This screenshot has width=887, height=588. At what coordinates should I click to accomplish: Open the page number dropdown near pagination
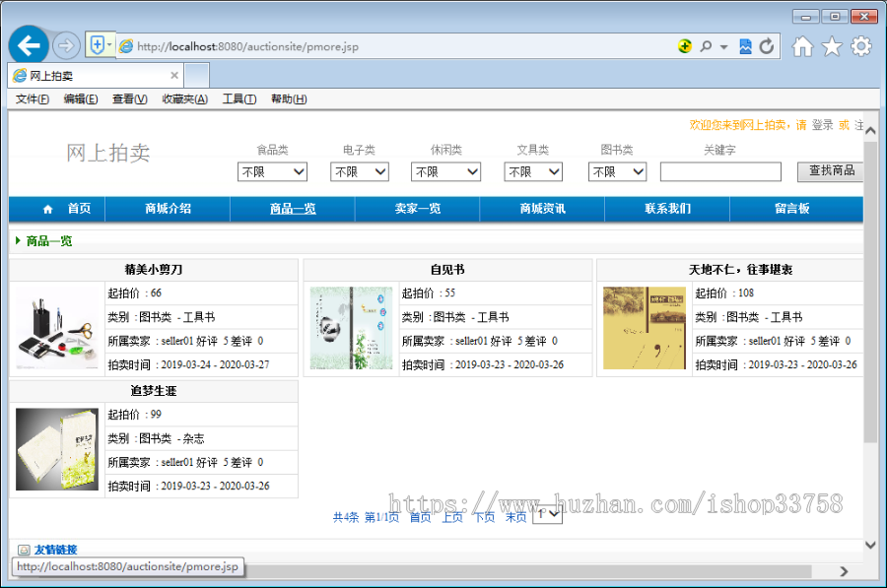[546, 514]
